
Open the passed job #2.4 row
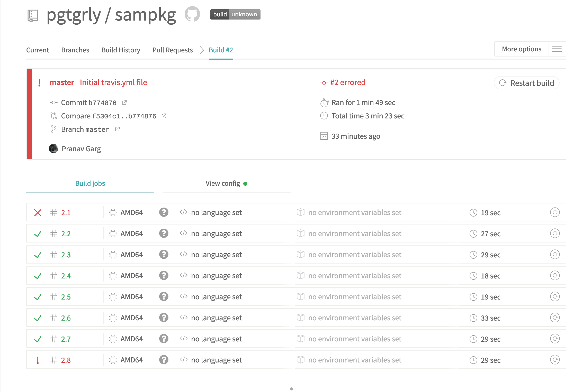[66, 276]
